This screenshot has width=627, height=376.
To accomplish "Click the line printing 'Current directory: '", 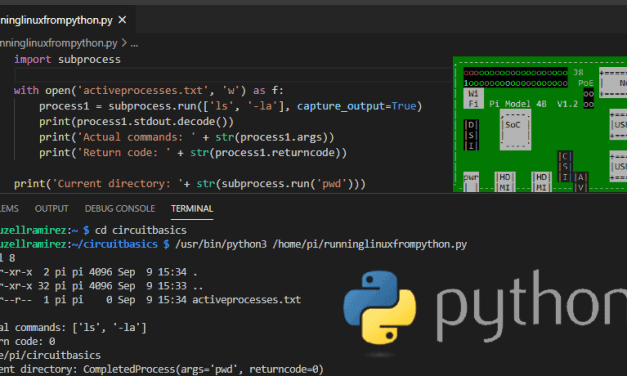I will [190, 184].
